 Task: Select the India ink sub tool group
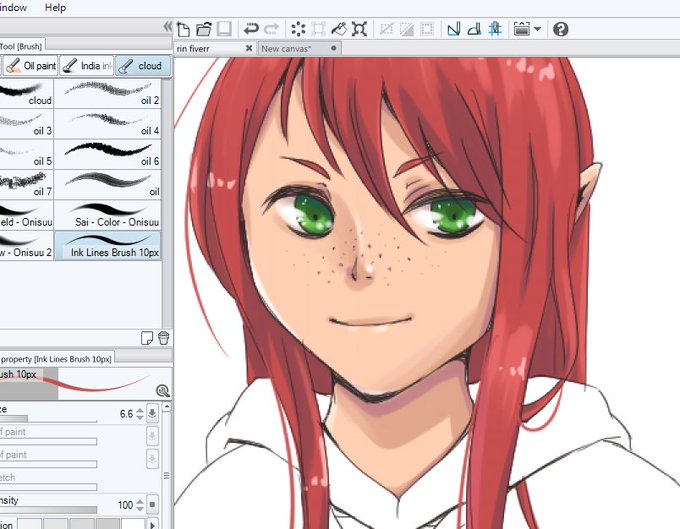pos(87,66)
